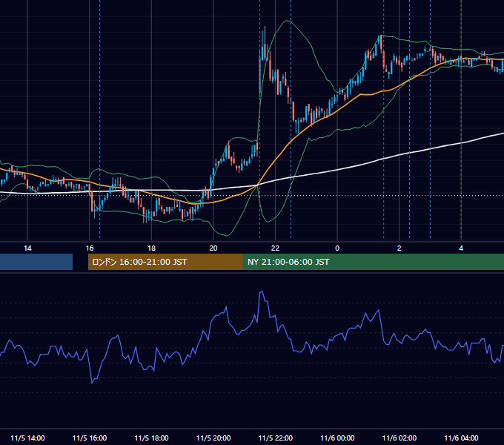Click the 11/5 16:00 date label
Image resolution: width=504 pixels, height=445 pixels.
pyautogui.click(x=90, y=438)
